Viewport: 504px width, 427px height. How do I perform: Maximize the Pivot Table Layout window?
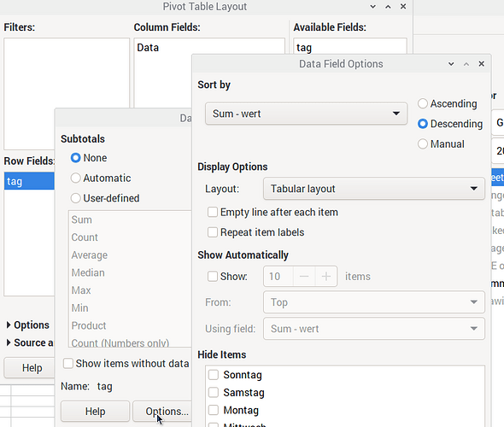coord(388,7)
